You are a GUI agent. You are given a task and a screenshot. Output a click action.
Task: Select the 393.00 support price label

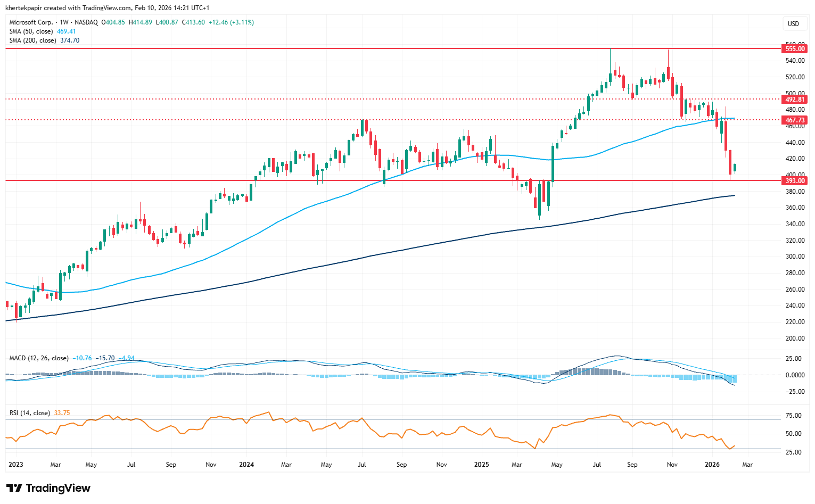[795, 180]
